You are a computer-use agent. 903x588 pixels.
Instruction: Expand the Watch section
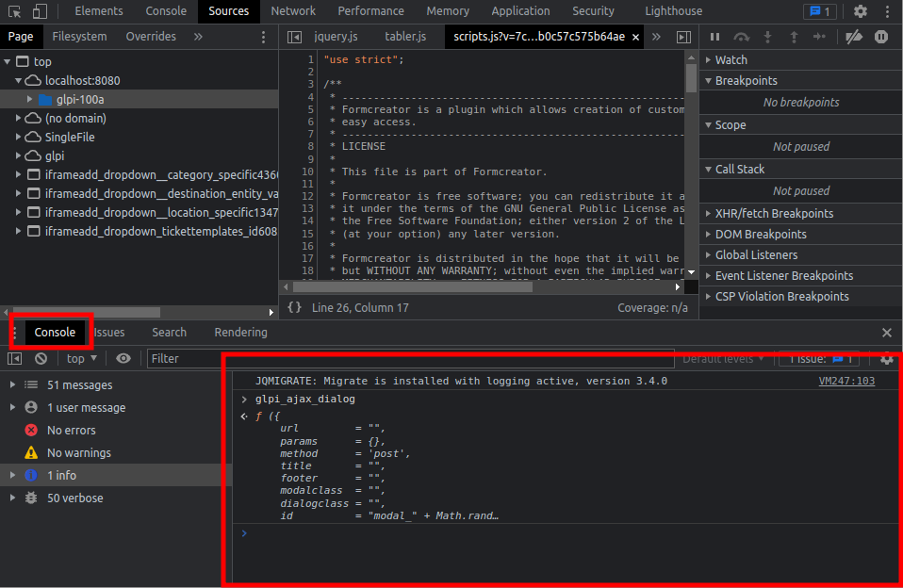(x=709, y=59)
